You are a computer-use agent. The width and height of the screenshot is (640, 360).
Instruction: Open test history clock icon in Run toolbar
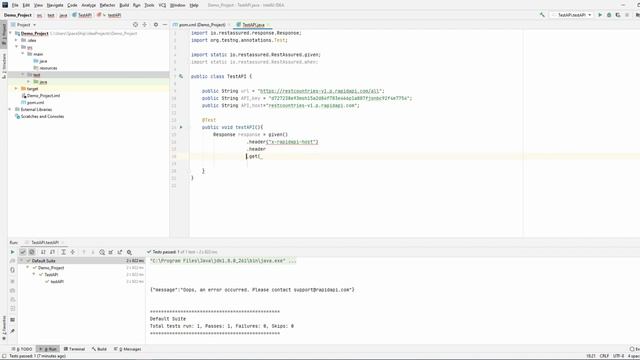point(102,252)
